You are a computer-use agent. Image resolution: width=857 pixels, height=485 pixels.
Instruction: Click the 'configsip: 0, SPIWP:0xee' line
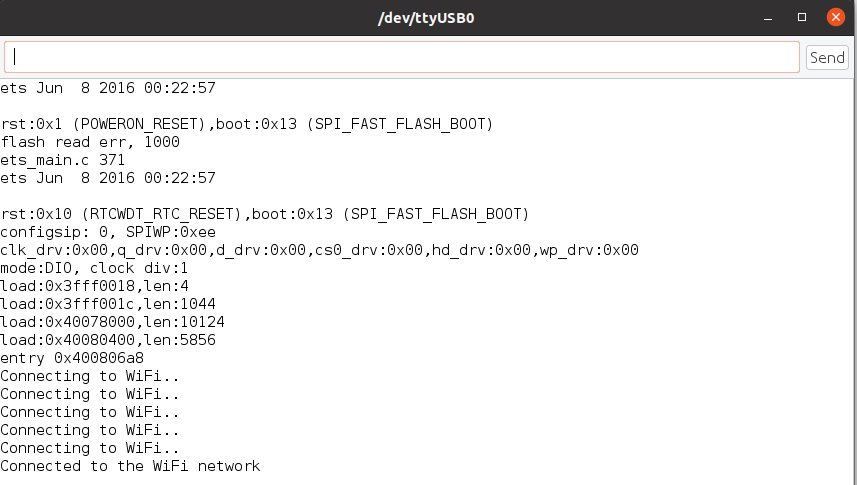click(108, 232)
